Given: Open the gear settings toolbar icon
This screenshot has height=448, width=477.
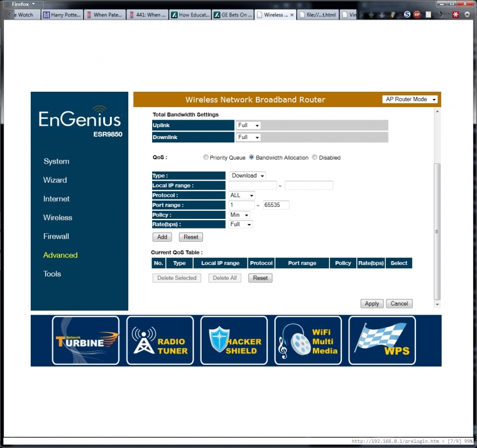Looking at the screenshot, I should (467, 14).
